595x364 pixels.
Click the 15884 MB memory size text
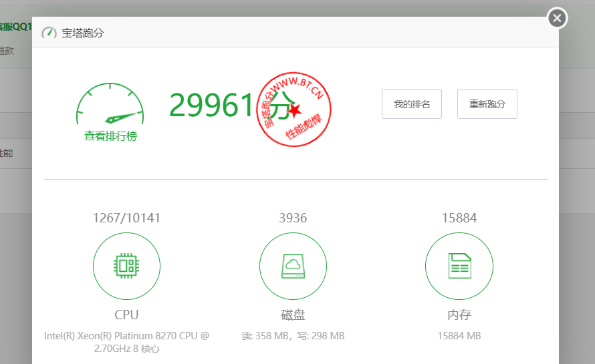coord(459,336)
